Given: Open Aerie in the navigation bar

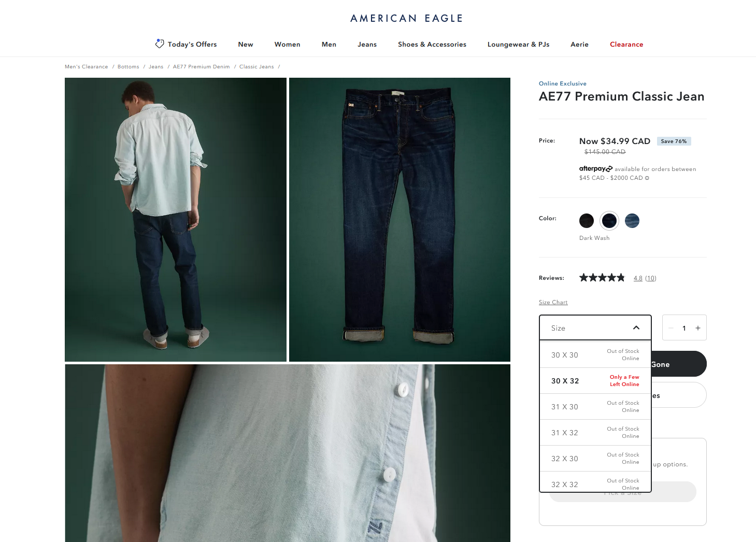Looking at the screenshot, I should [x=579, y=45].
